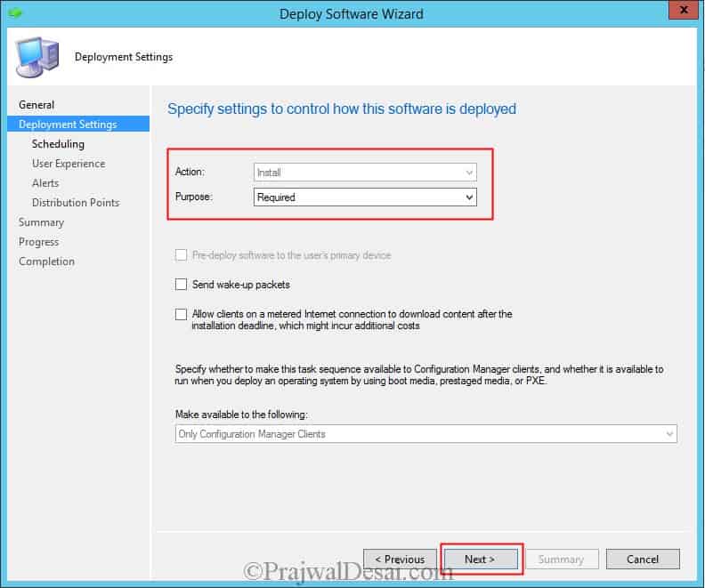Enable Send wake-up packets checkbox
705x588 pixels.
[x=181, y=285]
